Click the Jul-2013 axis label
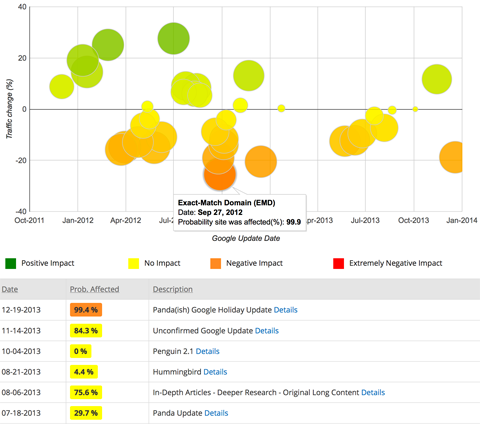The image size is (480, 424). [365, 220]
